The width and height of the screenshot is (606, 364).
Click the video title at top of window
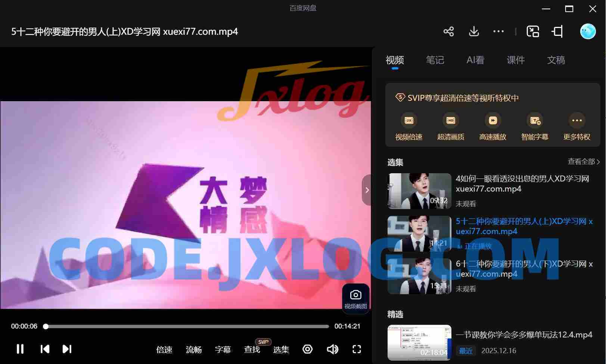point(124,32)
